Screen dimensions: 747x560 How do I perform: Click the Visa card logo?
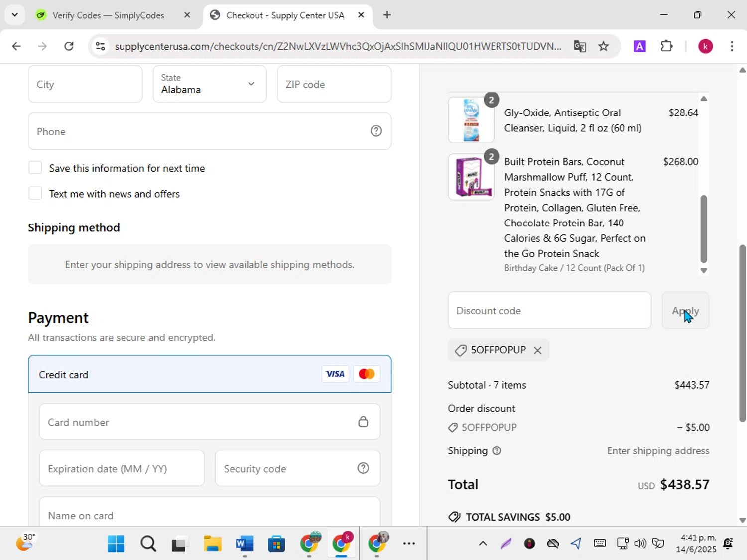click(335, 374)
